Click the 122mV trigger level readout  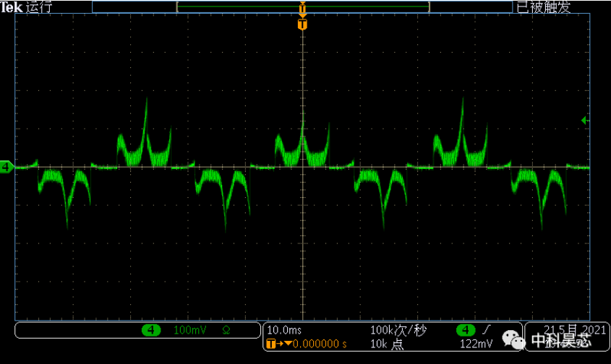tap(477, 344)
